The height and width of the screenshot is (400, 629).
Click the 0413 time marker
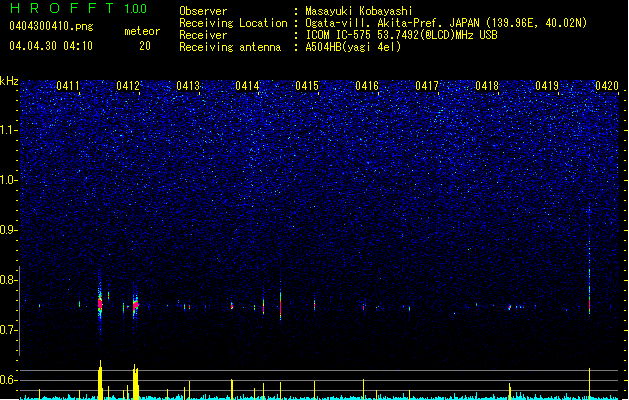tap(188, 86)
